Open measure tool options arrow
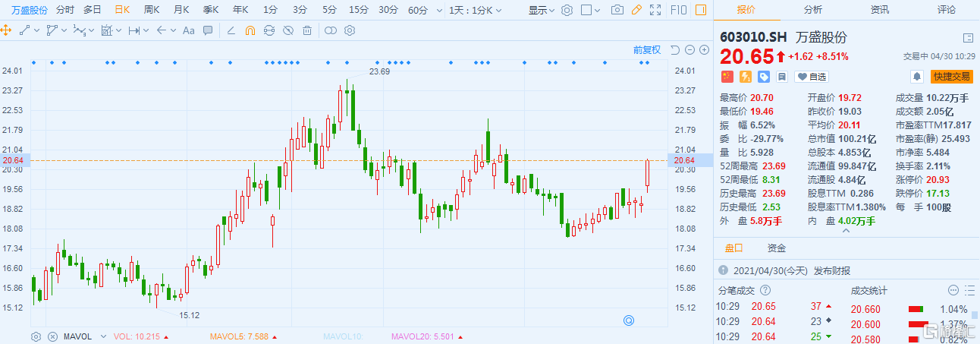 (x=119, y=30)
